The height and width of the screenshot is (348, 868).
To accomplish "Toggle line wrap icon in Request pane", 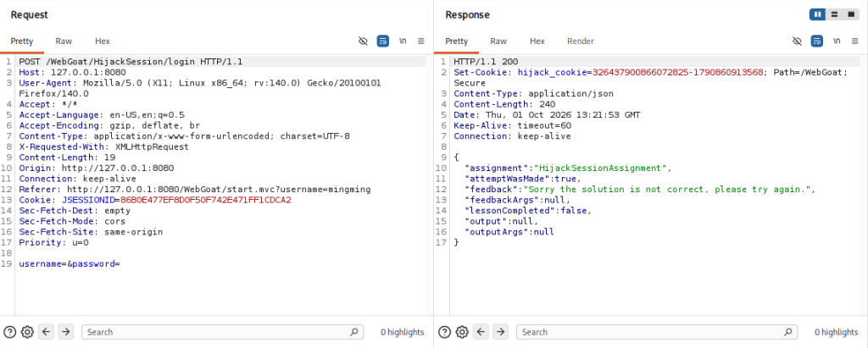I will click(382, 41).
